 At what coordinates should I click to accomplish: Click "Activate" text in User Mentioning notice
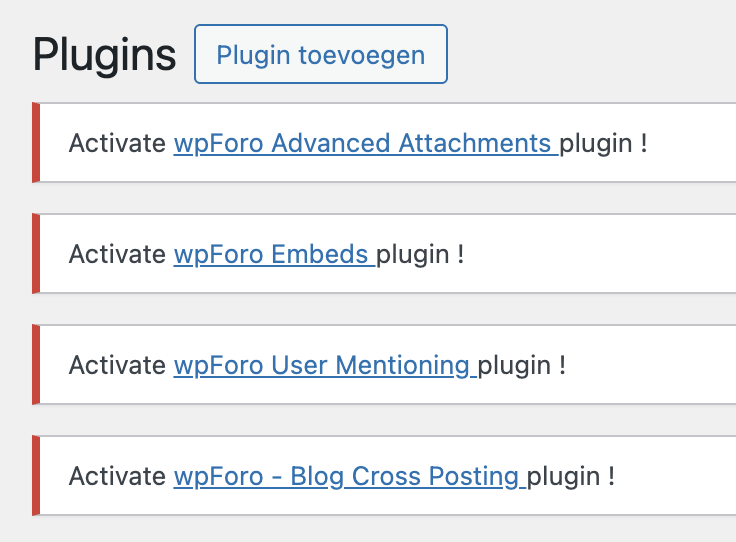(117, 365)
